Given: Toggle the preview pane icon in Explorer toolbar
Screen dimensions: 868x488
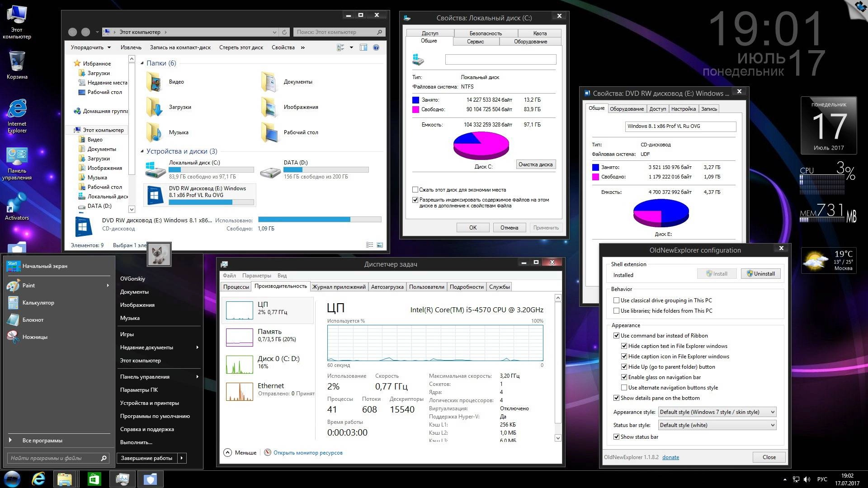Looking at the screenshot, I should coord(363,47).
